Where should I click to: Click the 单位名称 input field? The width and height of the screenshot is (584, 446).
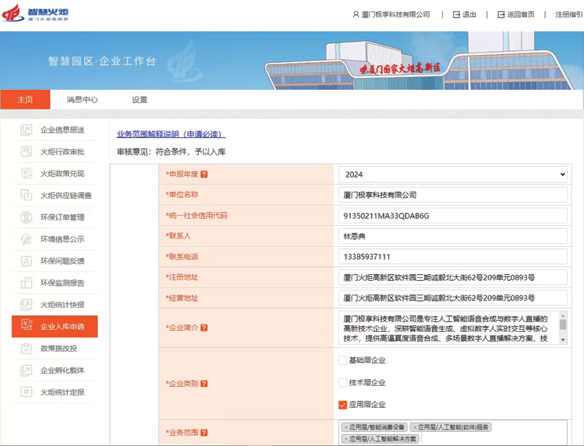coord(453,195)
